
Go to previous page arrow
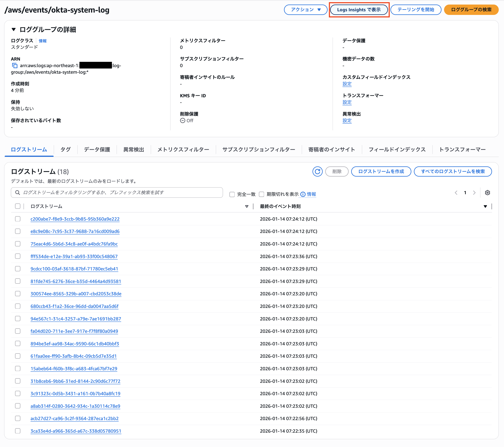pyautogui.click(x=456, y=193)
